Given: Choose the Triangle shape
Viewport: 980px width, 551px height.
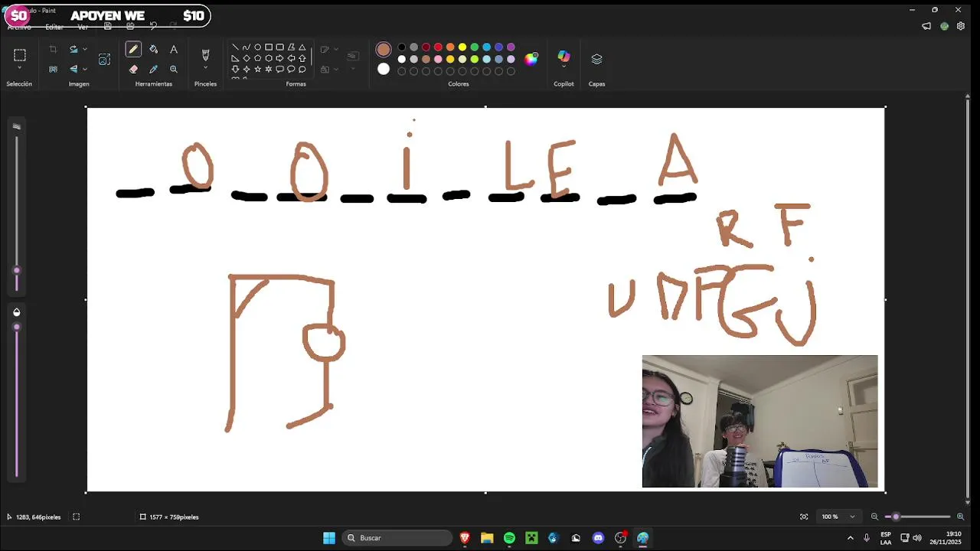Looking at the screenshot, I should tap(302, 47).
